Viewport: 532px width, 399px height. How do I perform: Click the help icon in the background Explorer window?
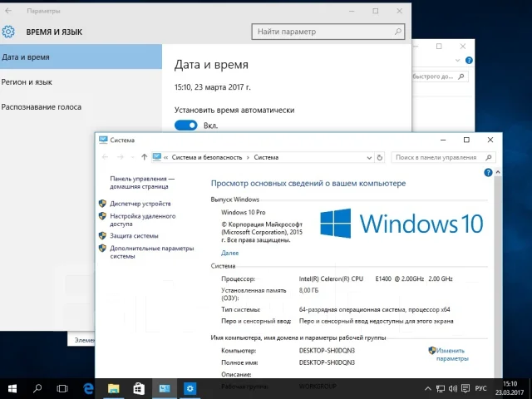click(469, 61)
